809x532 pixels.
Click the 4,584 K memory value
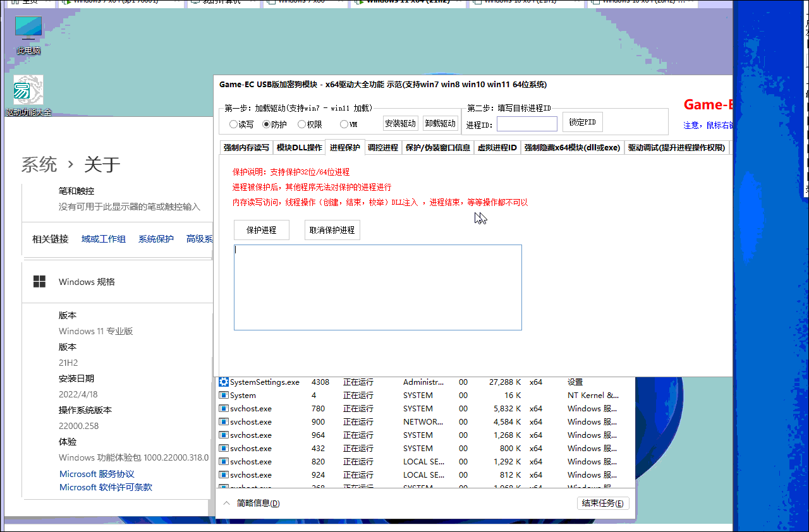pos(508,422)
